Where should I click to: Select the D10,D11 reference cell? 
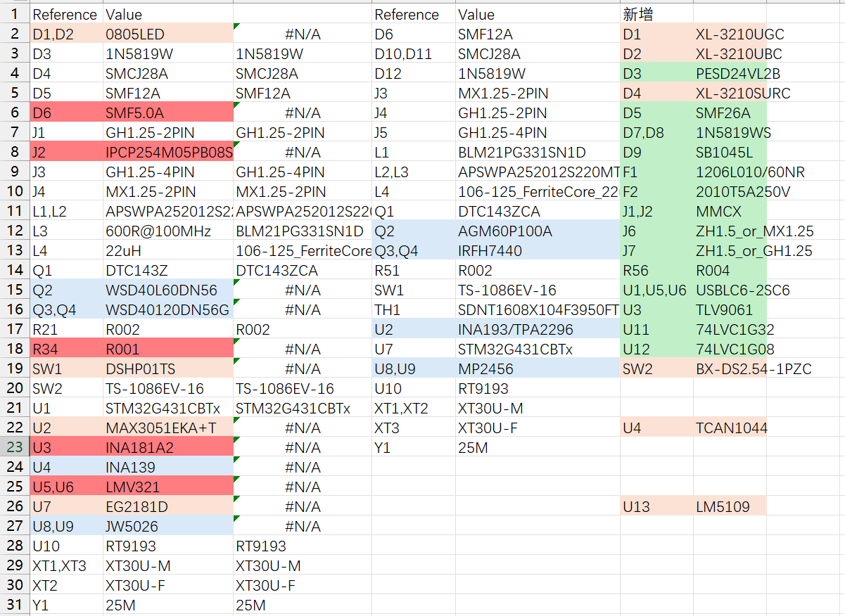coord(414,53)
